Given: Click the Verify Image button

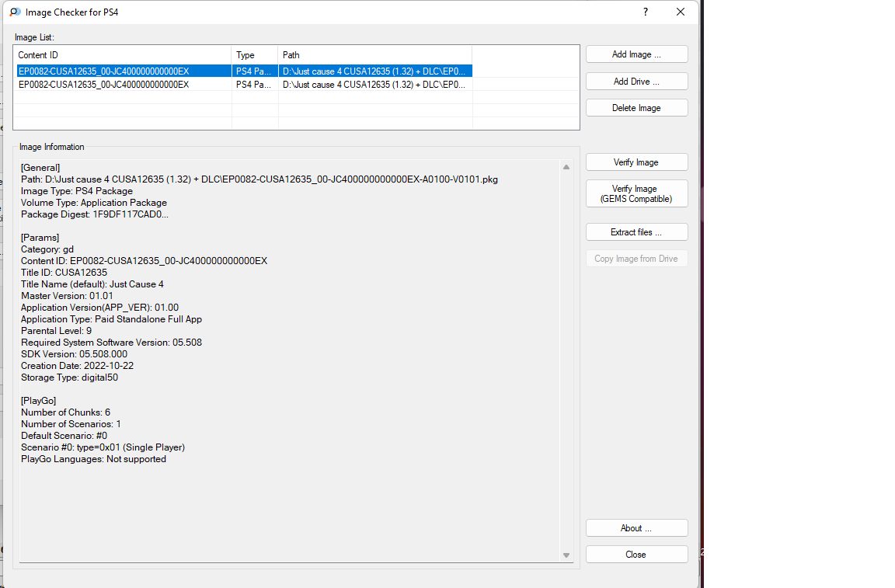Looking at the screenshot, I should (636, 162).
